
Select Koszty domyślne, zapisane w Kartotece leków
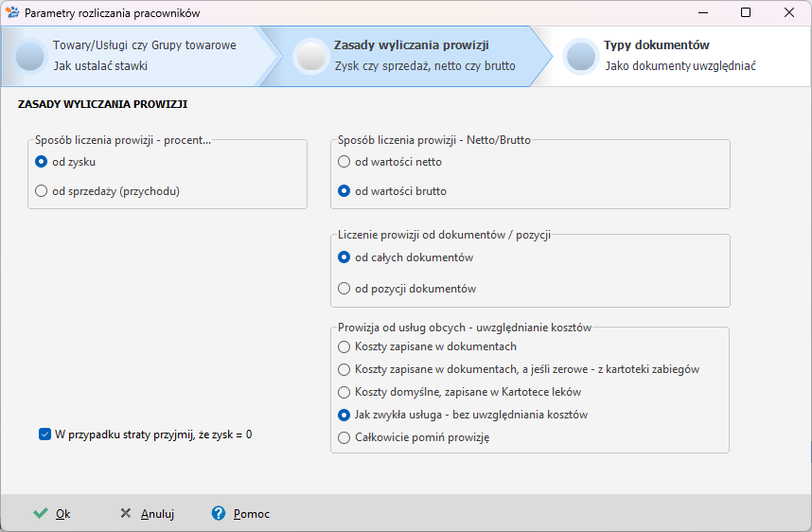click(x=344, y=392)
